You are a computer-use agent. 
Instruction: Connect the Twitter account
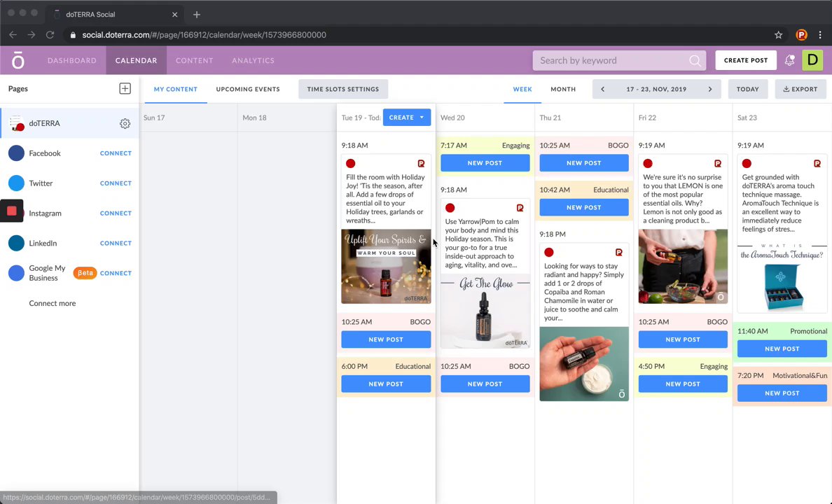[x=116, y=183]
